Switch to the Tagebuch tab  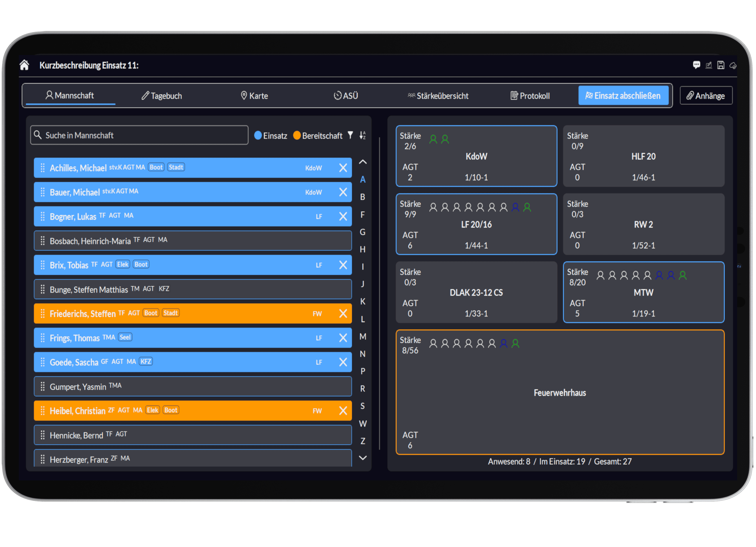162,96
